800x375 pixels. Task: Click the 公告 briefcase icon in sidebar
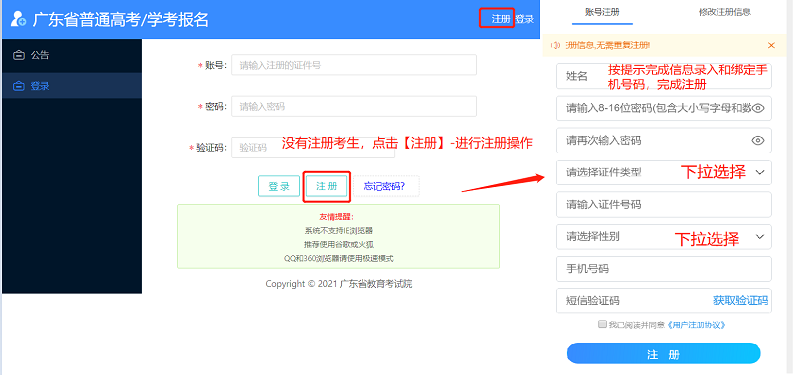click(x=18, y=55)
